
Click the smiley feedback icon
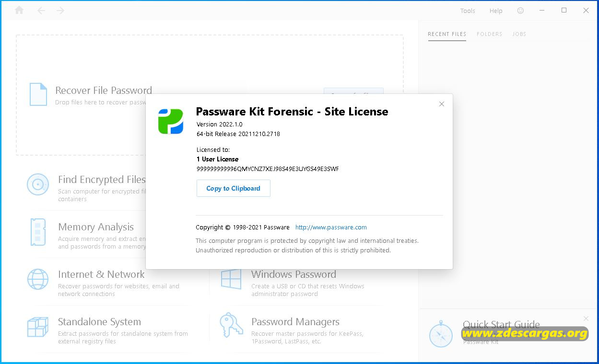click(x=521, y=11)
